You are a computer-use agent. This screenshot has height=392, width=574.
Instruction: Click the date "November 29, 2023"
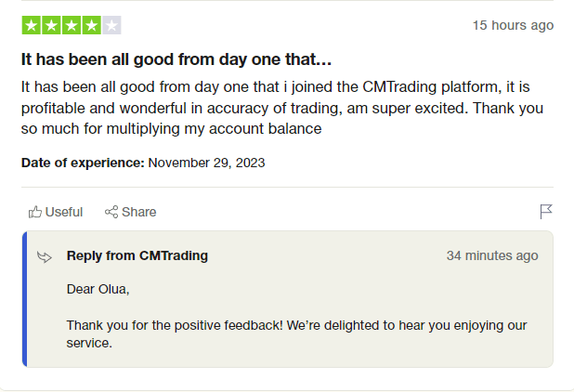click(x=206, y=163)
